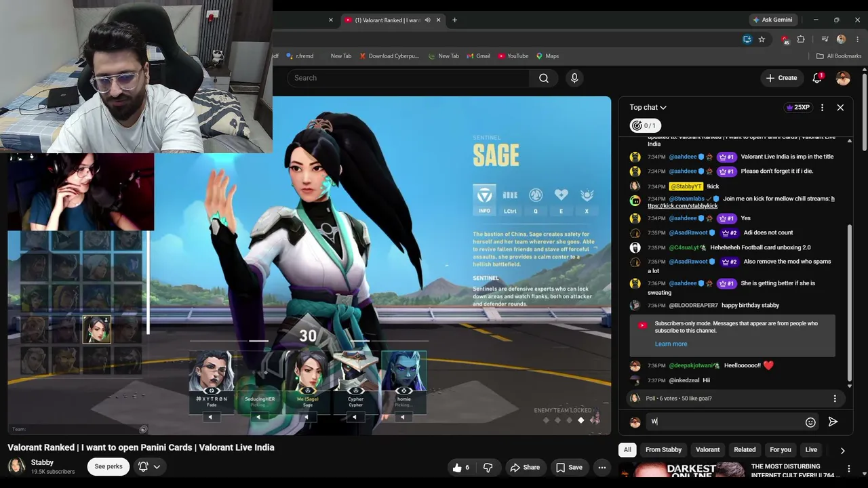Image resolution: width=868 pixels, height=488 pixels.
Task: Select the Sage portrait in agent grid
Action: [97, 329]
